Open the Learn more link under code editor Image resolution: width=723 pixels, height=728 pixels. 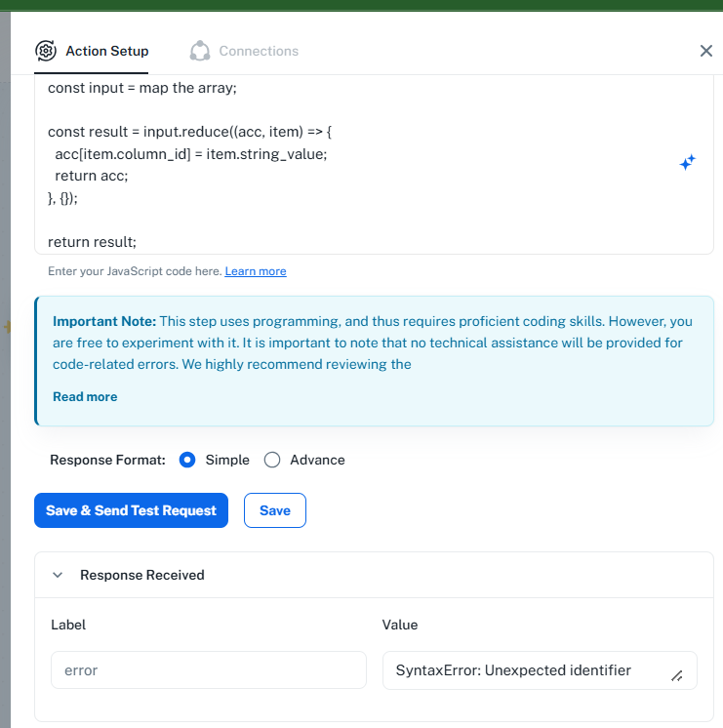(x=256, y=271)
